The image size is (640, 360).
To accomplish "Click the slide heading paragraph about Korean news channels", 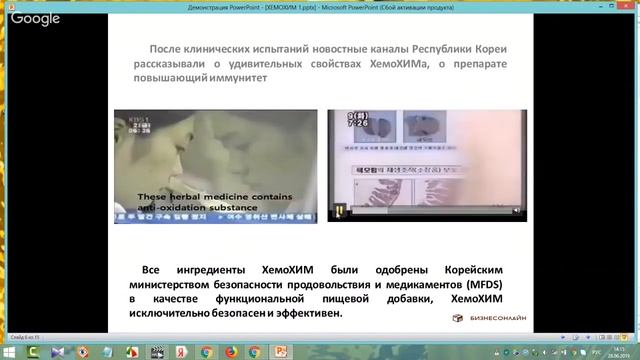I will point(320,63).
